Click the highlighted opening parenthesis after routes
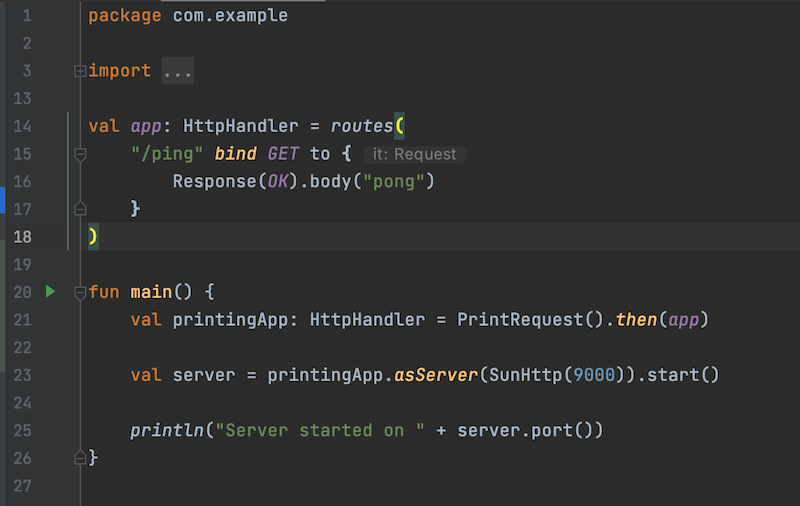The height and width of the screenshot is (506, 800). (399, 125)
